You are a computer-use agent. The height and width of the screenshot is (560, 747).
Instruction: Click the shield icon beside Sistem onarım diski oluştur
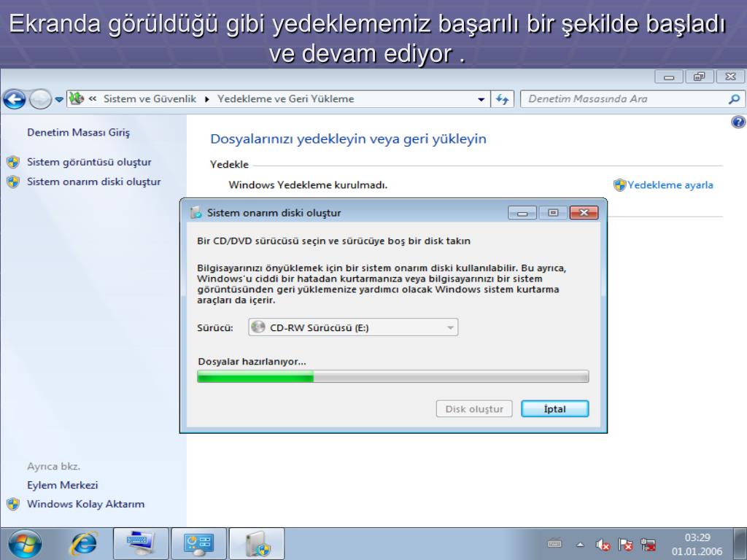pyautogui.click(x=13, y=182)
